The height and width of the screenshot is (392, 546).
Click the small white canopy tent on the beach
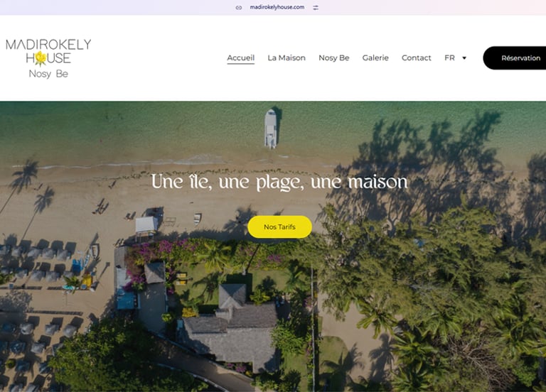(x=146, y=224)
